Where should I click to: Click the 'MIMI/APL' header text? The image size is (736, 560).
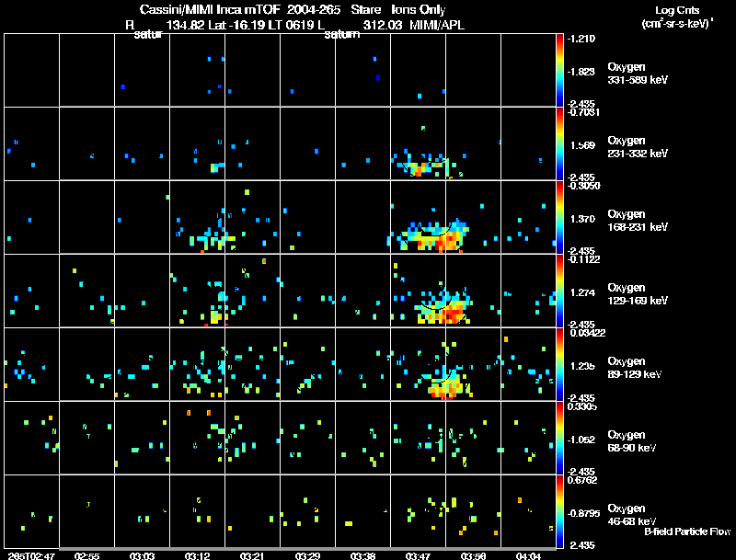click(437, 25)
